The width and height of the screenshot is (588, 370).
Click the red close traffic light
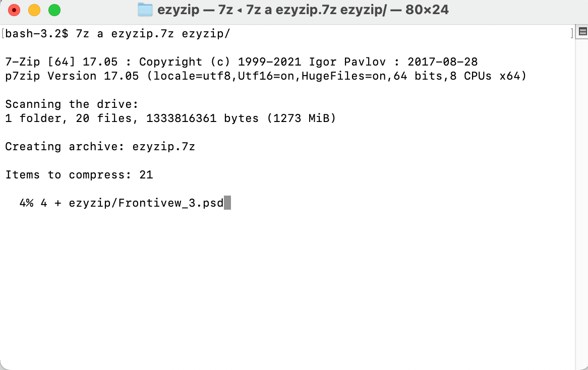pyautogui.click(x=14, y=9)
